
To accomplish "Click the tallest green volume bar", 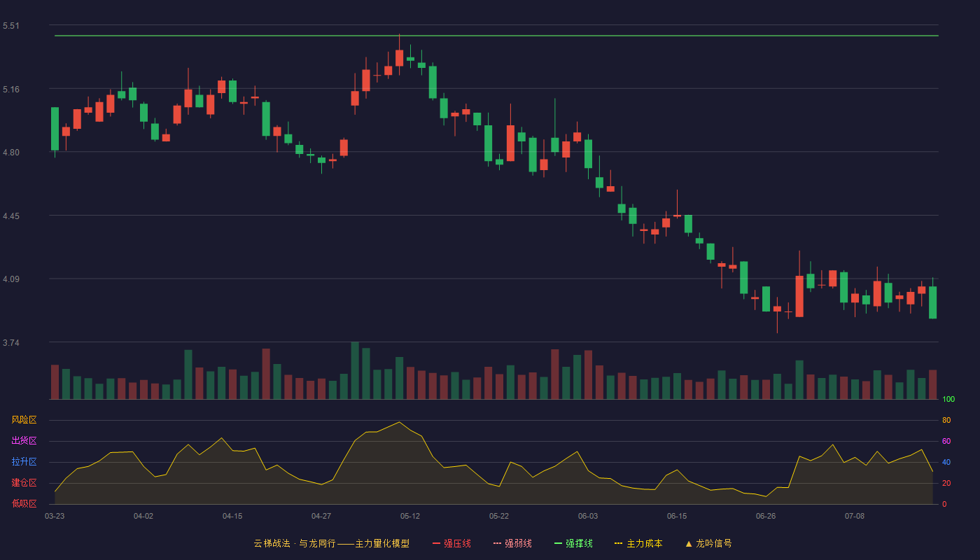I will click(x=355, y=370).
